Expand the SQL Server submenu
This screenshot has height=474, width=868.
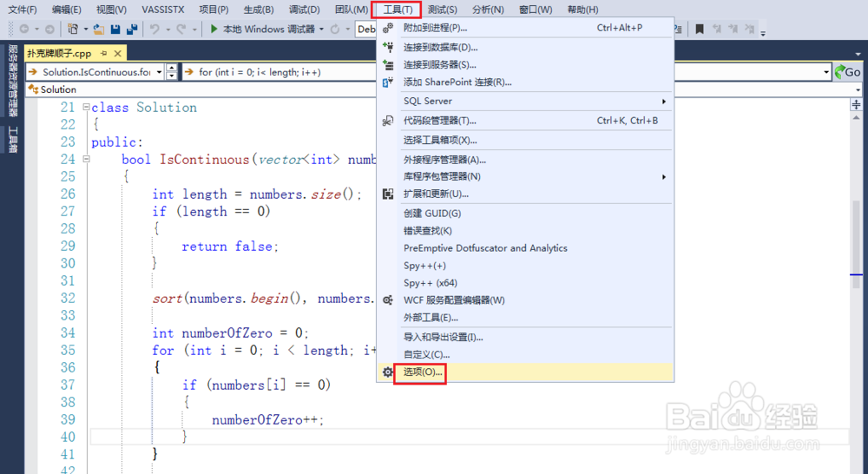pos(525,102)
